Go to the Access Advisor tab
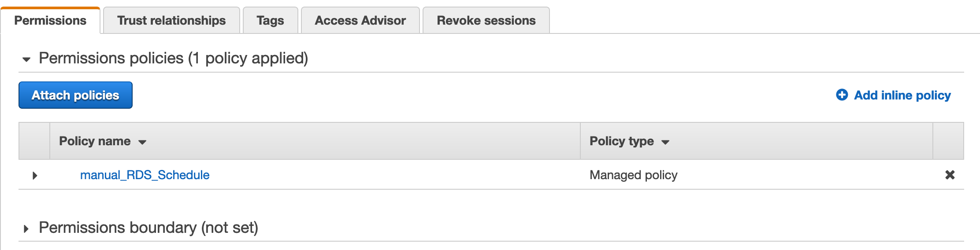980x250 pixels. tap(360, 21)
